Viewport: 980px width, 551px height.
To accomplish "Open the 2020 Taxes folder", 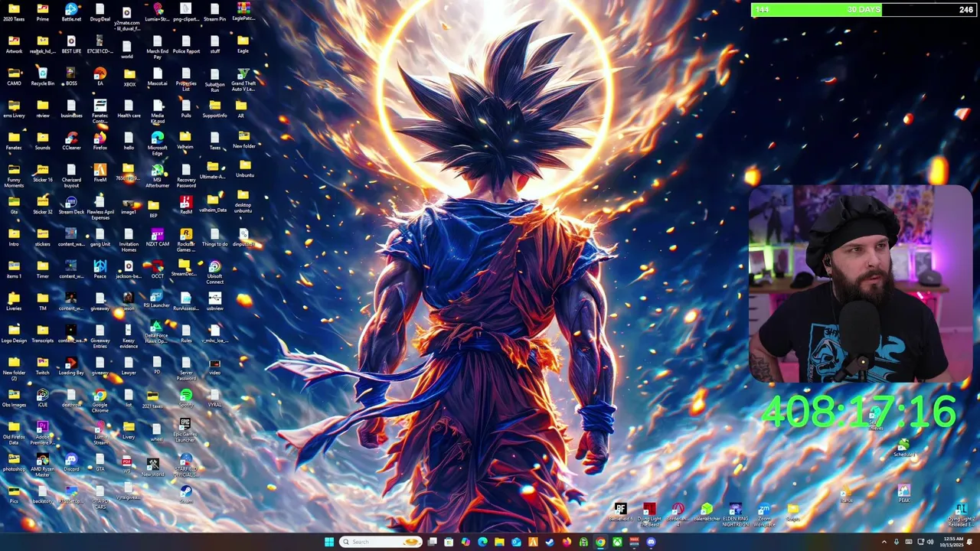I will point(14,11).
